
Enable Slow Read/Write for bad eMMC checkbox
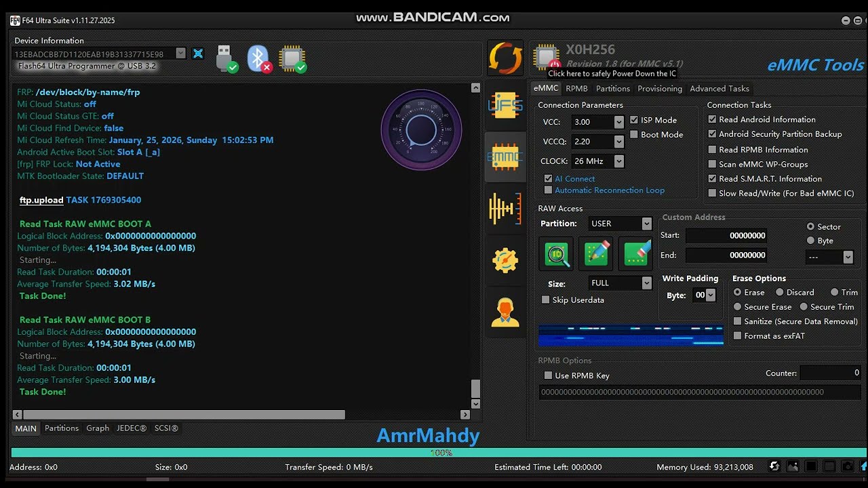(712, 193)
